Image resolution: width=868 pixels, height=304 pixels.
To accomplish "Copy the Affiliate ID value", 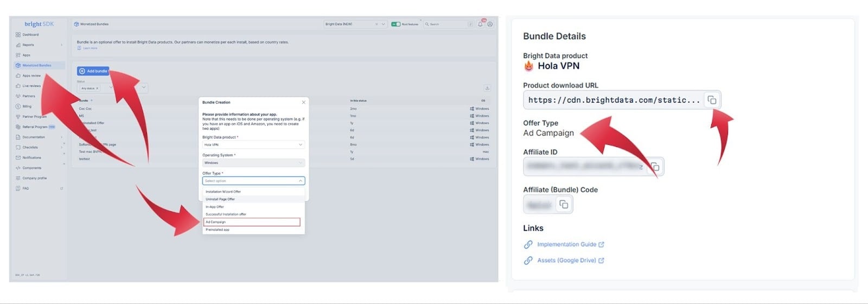I will click(x=655, y=167).
